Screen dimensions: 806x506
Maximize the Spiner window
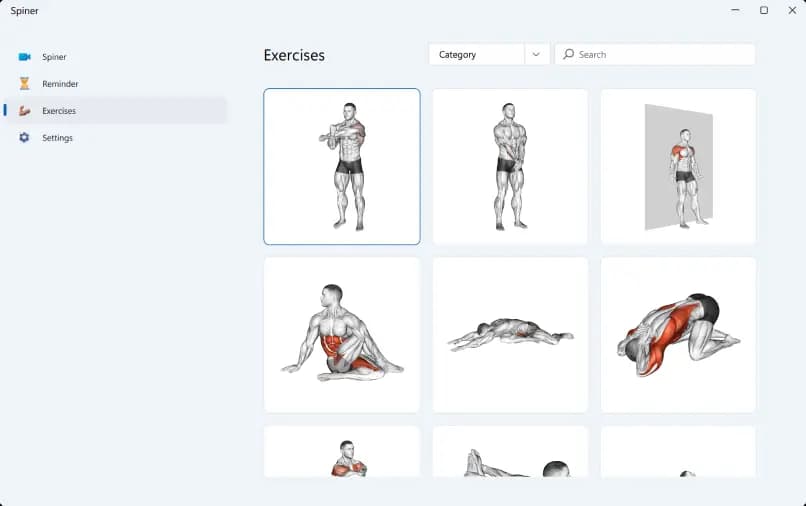[764, 10]
